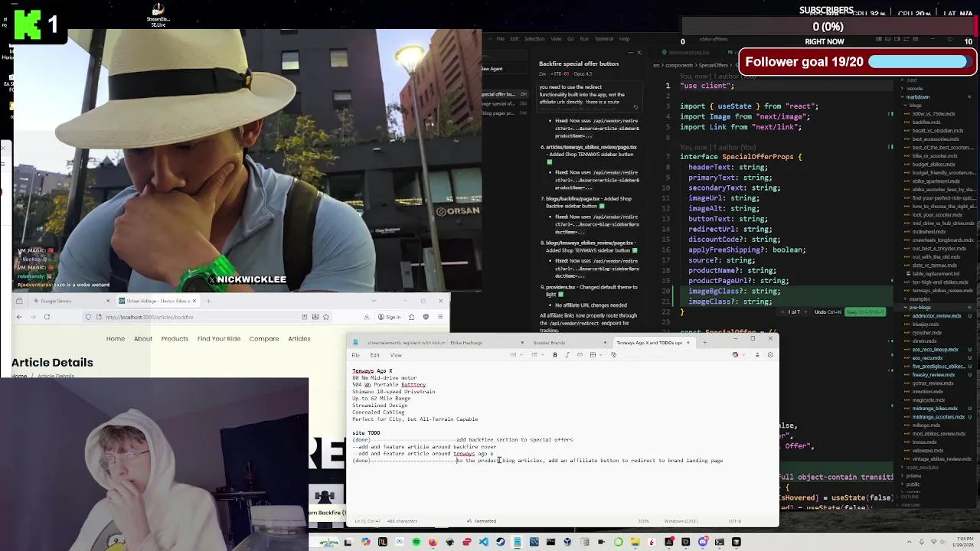Click 'Backfire special offer button' chat title
The width and height of the screenshot is (980, 551).
[579, 64]
